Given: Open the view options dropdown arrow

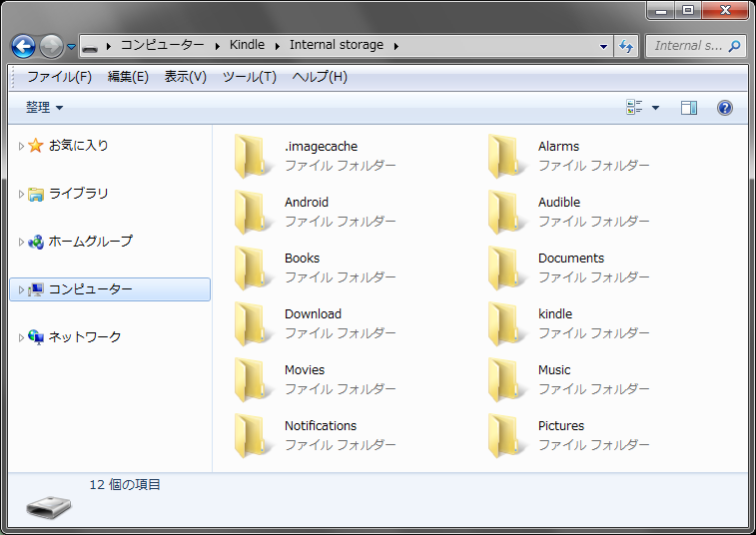Looking at the screenshot, I should pos(655,108).
